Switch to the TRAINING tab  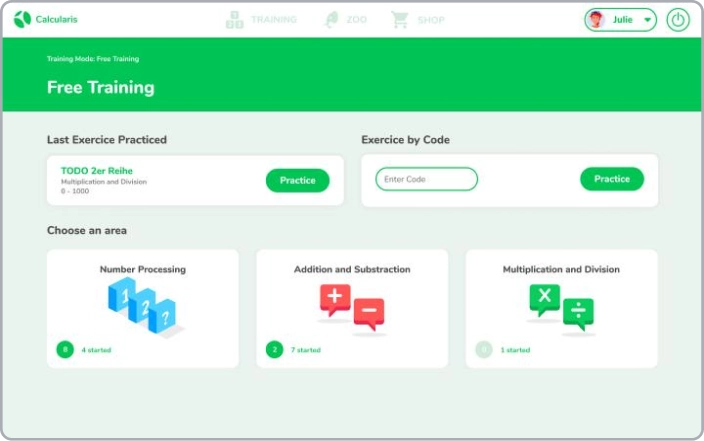[x=273, y=20]
